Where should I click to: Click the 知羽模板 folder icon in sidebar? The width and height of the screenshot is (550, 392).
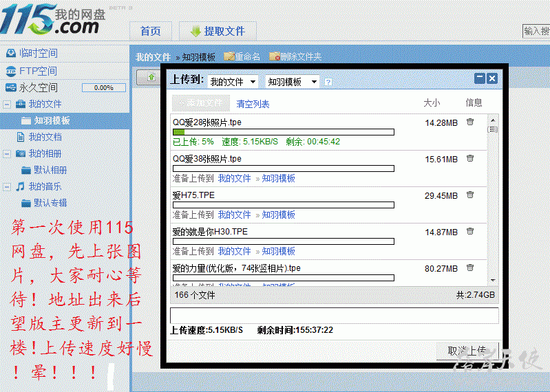(26, 121)
